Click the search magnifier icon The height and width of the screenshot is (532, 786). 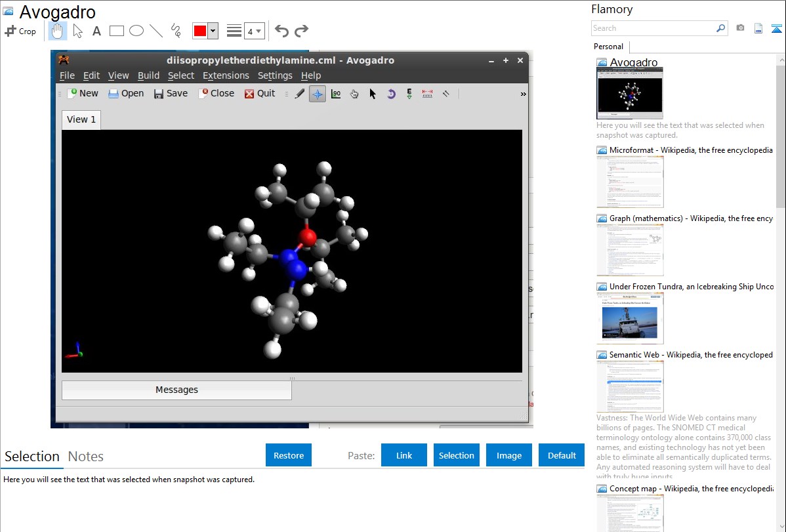click(721, 28)
